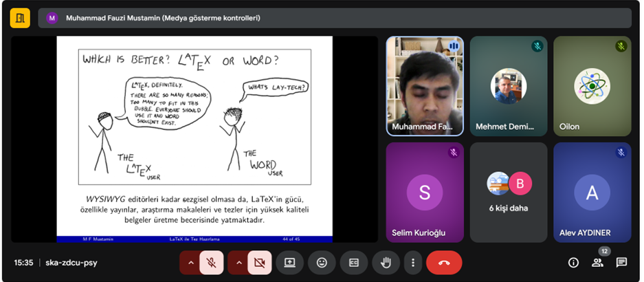Expand audio settings chevron beside microphone

tap(190, 262)
